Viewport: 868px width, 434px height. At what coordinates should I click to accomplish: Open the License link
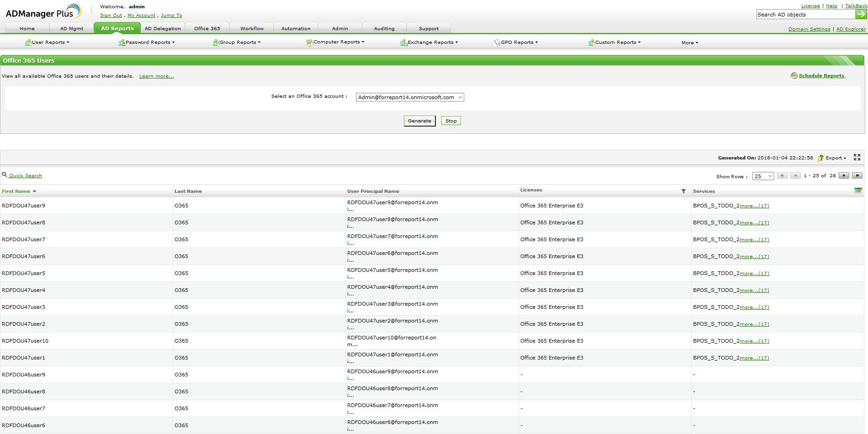click(x=810, y=6)
